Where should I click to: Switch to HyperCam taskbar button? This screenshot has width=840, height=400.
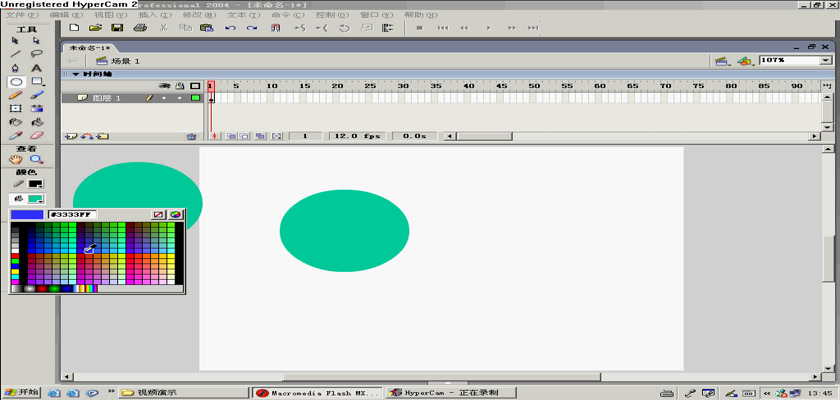pos(451,393)
